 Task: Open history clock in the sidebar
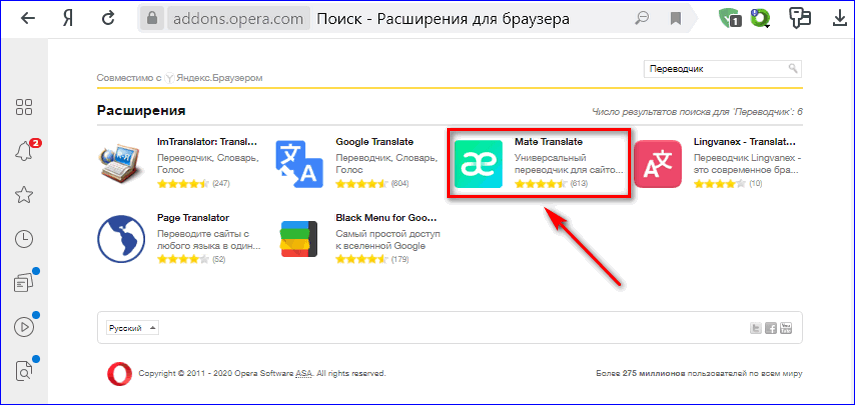24,239
